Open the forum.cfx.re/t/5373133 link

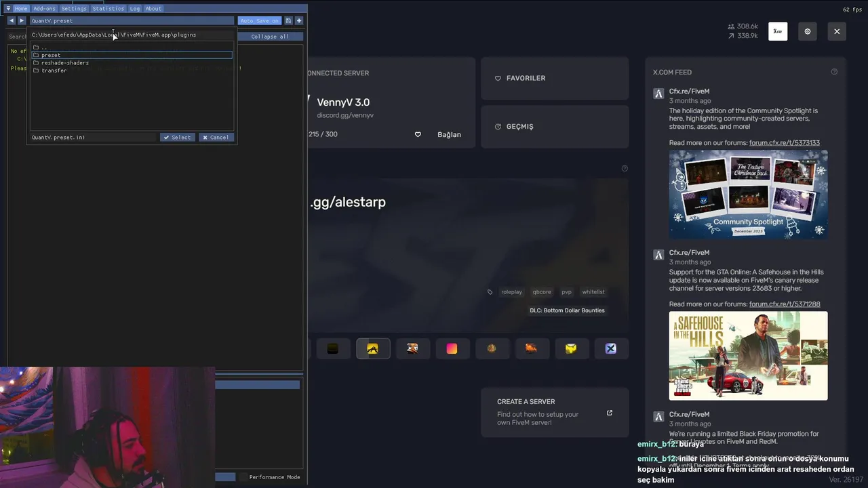pyautogui.click(x=785, y=143)
